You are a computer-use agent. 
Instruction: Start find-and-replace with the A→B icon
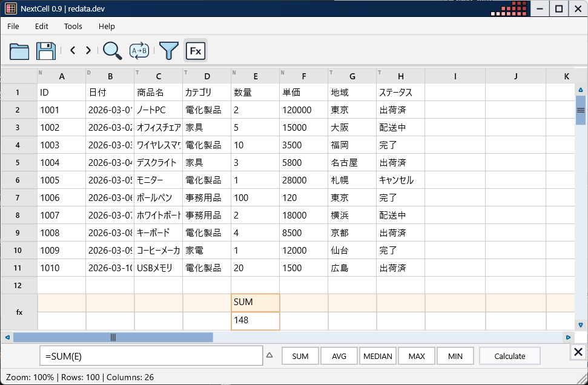coord(139,50)
